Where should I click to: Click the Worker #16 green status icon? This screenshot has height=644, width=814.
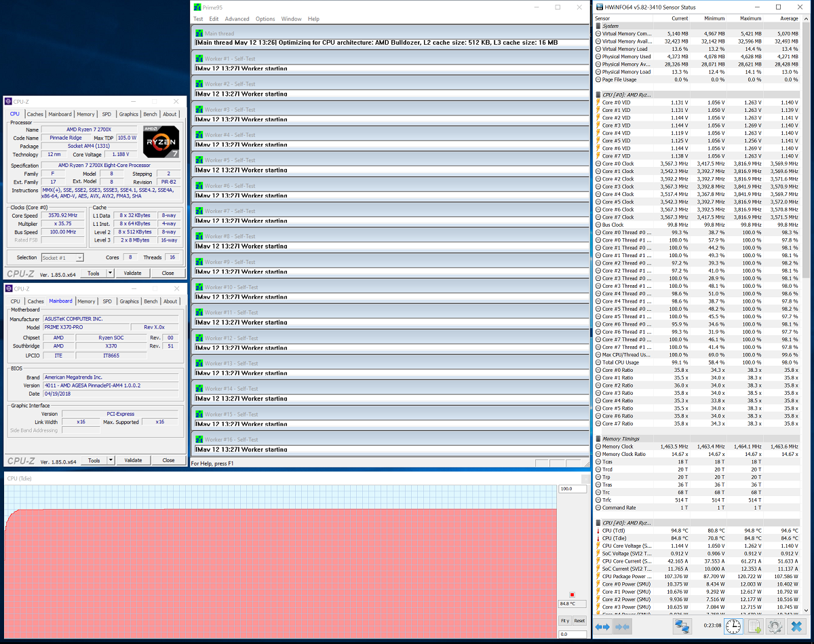199,439
